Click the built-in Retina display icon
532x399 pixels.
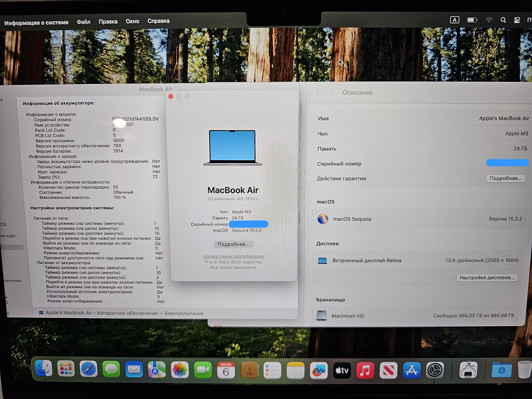(322, 260)
